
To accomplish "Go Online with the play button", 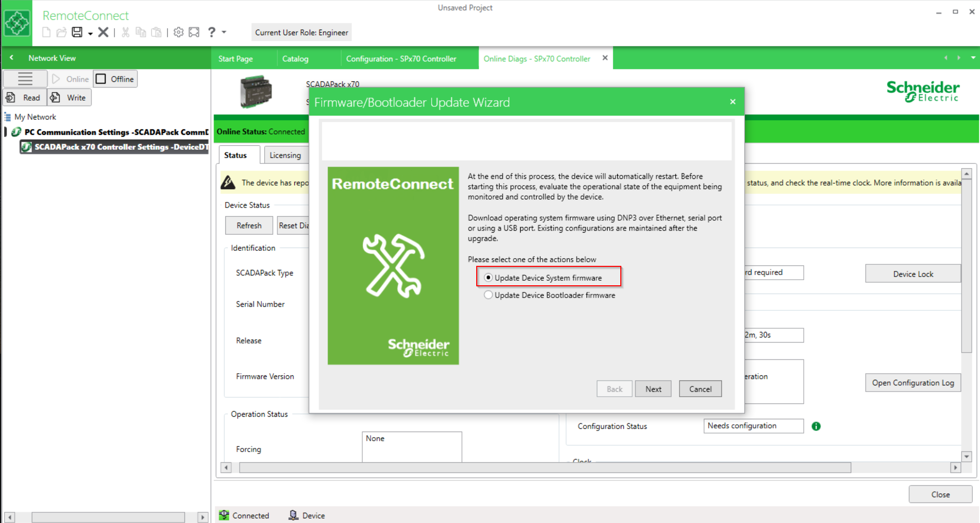I will coord(71,79).
